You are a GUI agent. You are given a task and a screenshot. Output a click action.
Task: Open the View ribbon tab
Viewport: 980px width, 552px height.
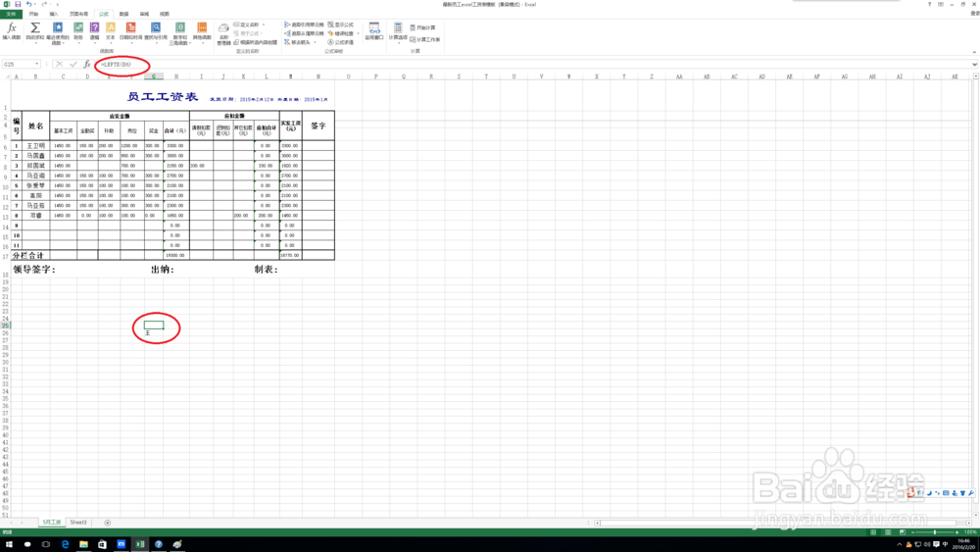(164, 14)
